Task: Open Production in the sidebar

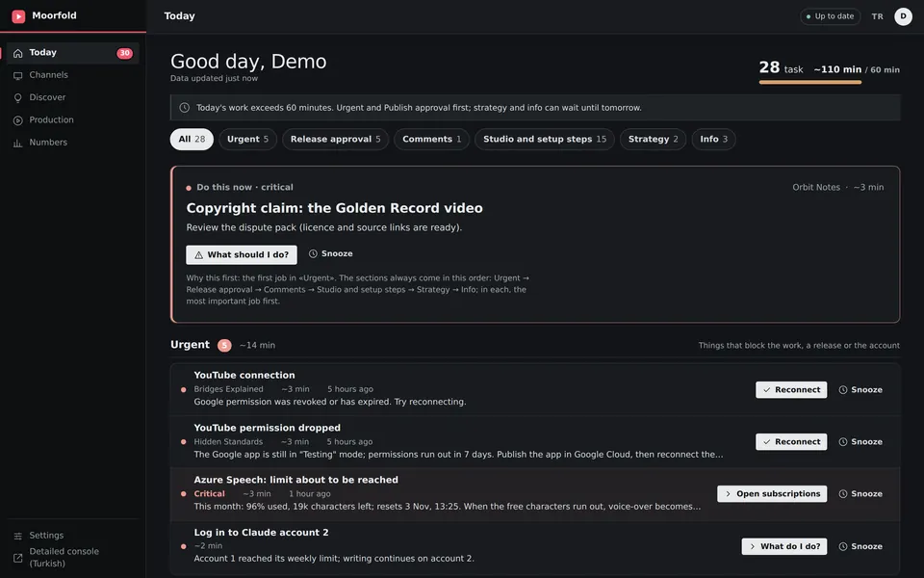Action: [x=72, y=119]
